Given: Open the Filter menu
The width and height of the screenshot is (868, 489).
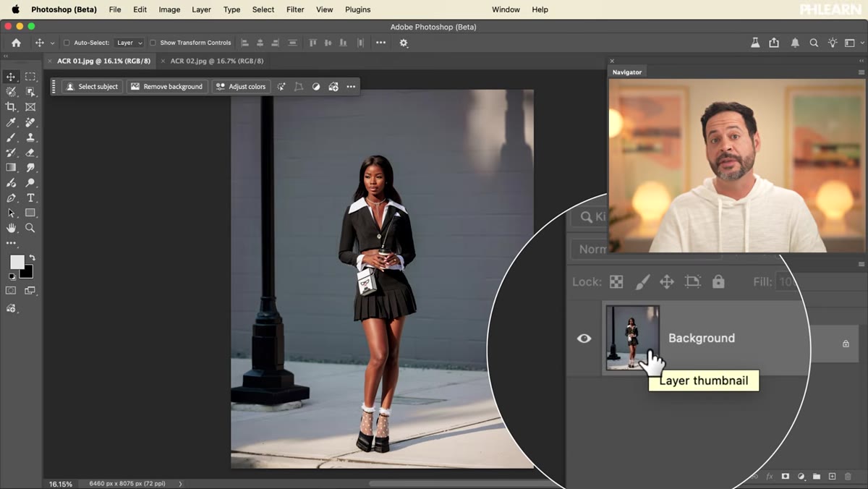Looking at the screenshot, I should [x=295, y=9].
